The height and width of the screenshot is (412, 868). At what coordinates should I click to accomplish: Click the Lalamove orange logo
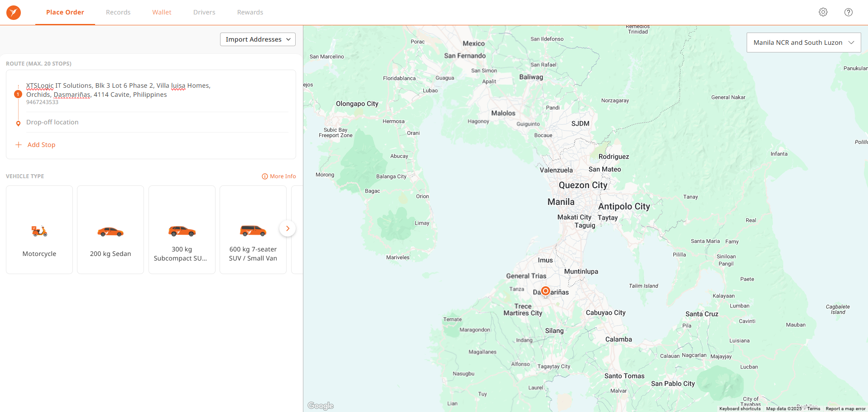pyautogui.click(x=14, y=12)
